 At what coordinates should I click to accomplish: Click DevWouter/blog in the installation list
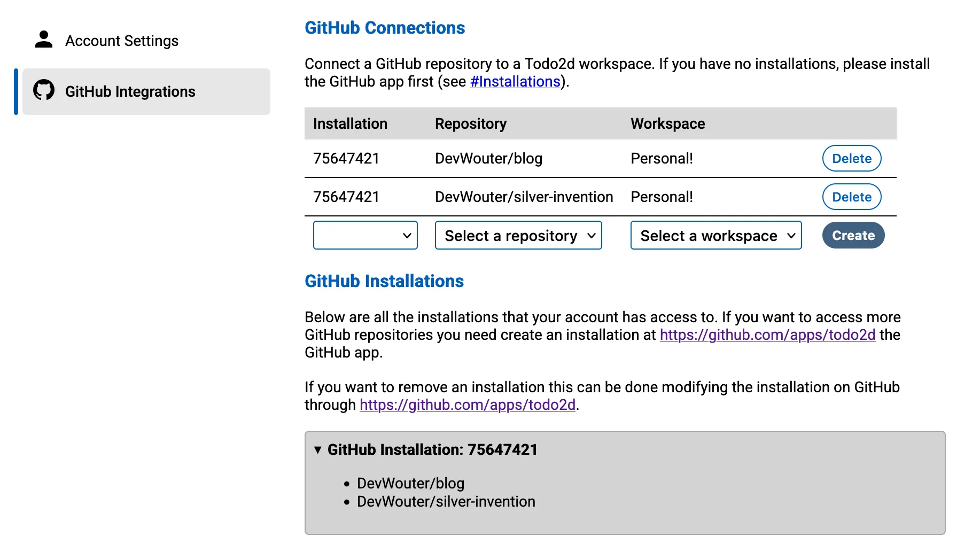(410, 483)
